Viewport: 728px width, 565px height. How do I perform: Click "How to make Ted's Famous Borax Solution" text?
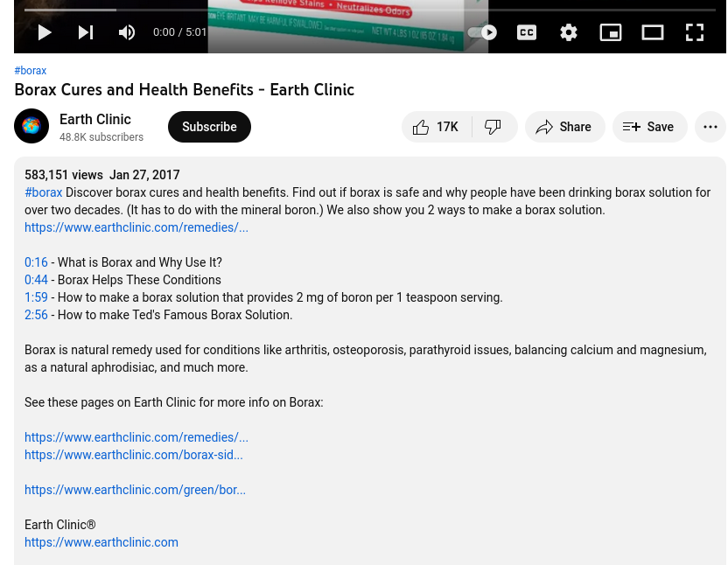click(x=175, y=315)
